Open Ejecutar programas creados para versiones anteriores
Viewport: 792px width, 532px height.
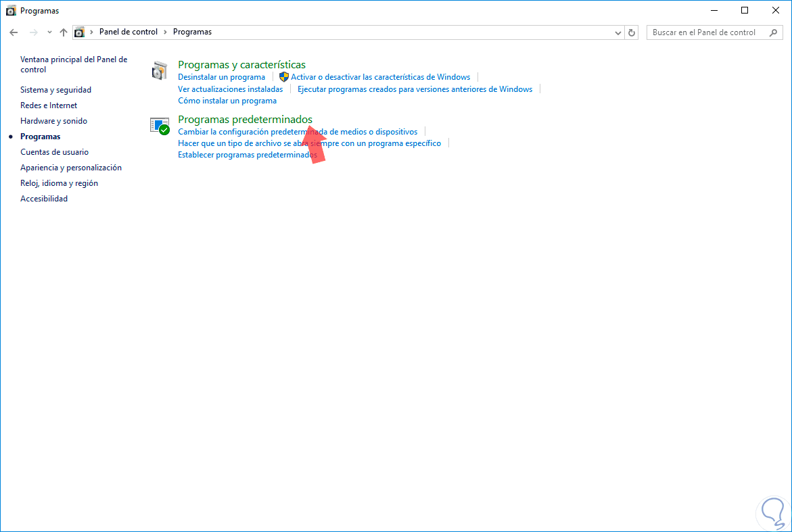coord(415,89)
